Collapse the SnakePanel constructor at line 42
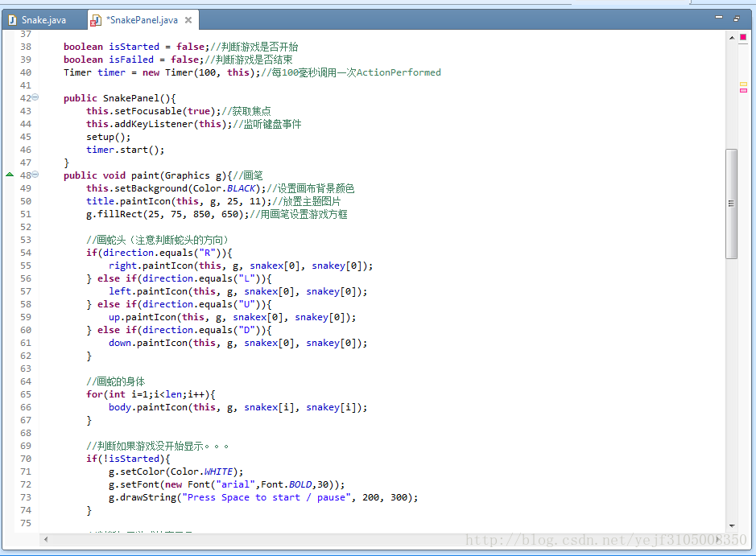 [x=35, y=97]
